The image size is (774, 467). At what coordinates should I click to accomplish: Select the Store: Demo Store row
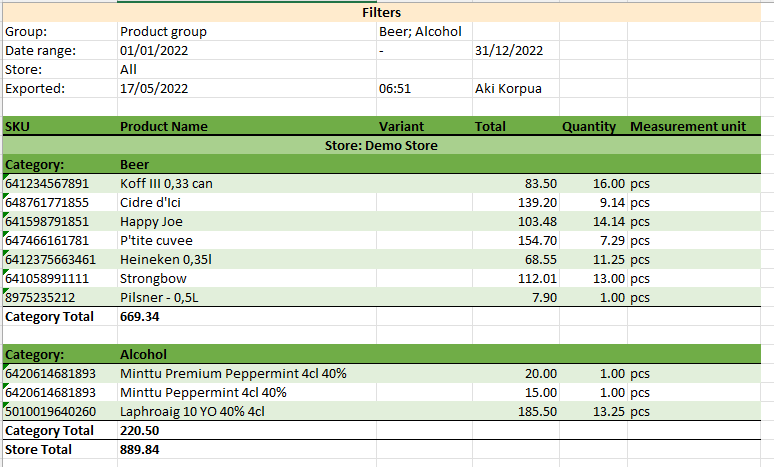coord(381,146)
